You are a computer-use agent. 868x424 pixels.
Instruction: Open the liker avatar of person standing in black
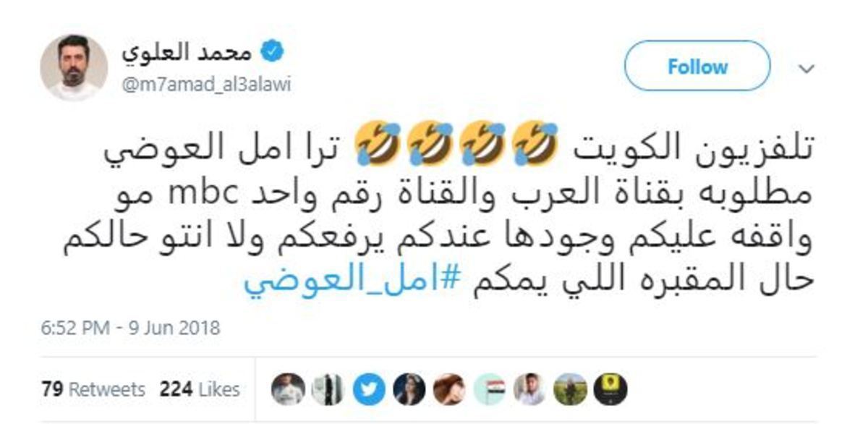[328, 390]
